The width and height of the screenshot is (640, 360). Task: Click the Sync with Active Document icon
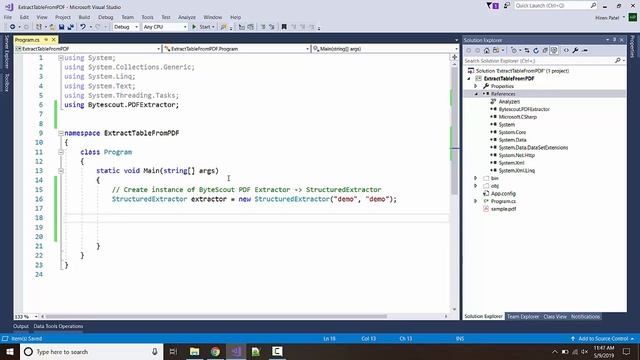click(x=527, y=51)
